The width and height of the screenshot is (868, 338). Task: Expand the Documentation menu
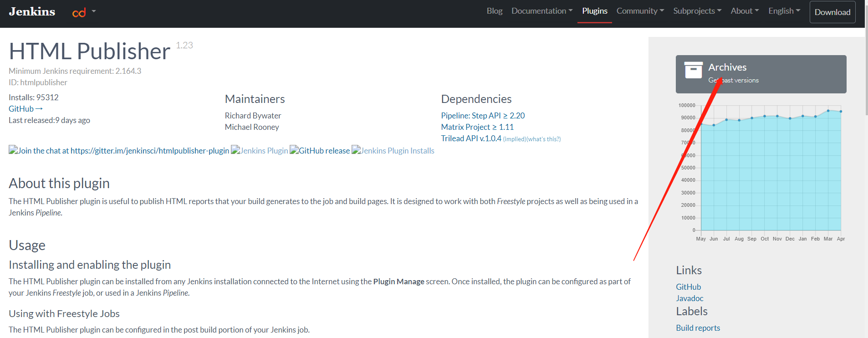point(542,11)
